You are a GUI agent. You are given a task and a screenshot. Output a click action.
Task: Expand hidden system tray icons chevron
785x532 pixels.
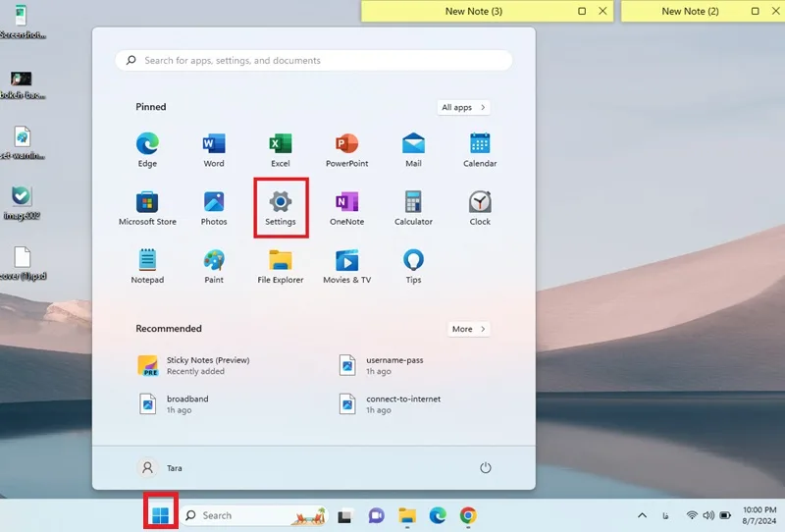(643, 515)
